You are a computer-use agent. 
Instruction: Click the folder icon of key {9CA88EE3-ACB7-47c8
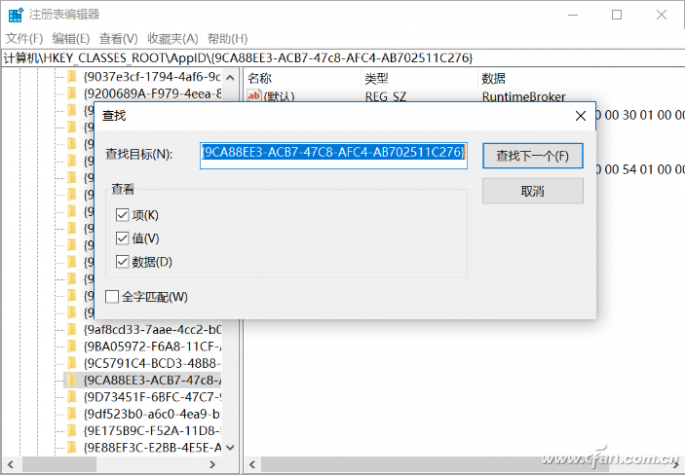pos(72,380)
